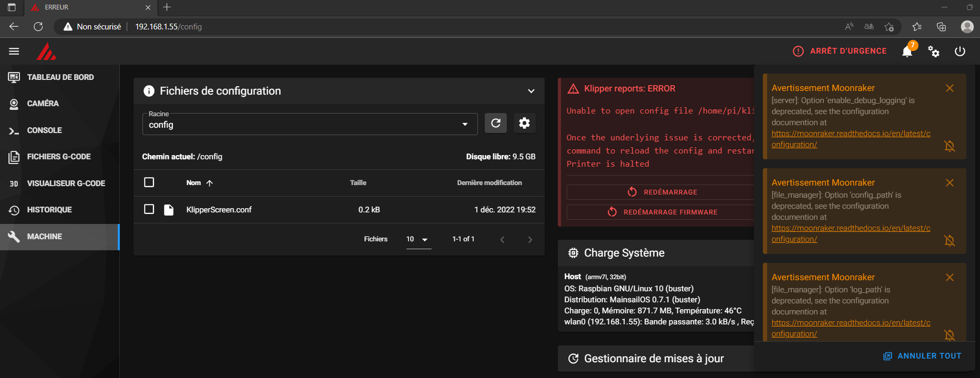Open VISUALISEUR G-CODE page
980x378 pixels.
pyautogui.click(x=60, y=183)
